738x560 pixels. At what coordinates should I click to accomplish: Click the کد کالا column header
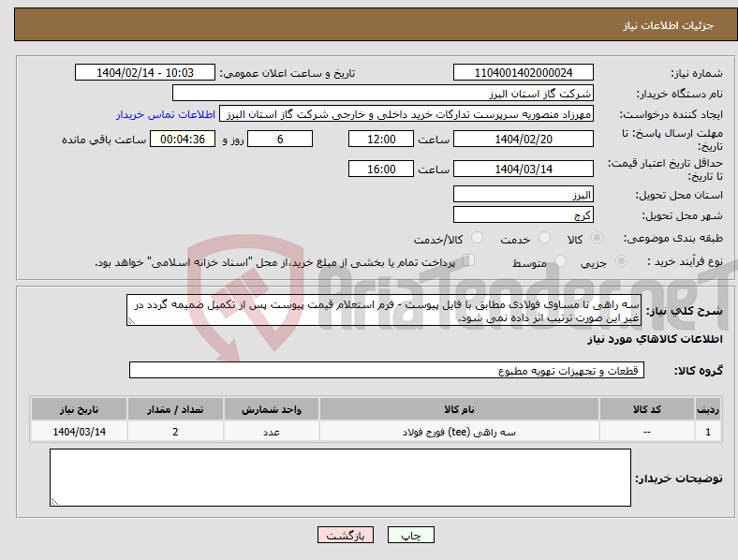[x=647, y=409]
